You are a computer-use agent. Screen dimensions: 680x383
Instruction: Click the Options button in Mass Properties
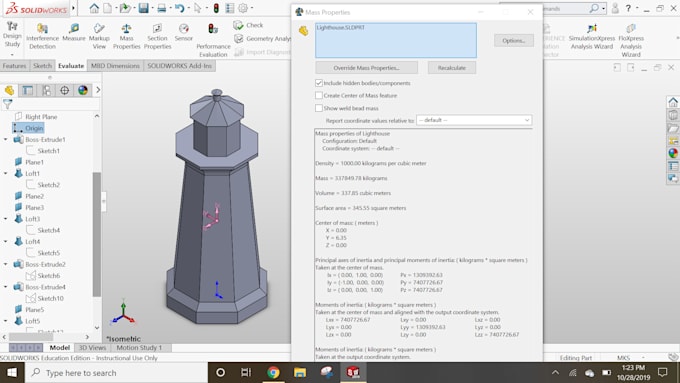pyautogui.click(x=514, y=40)
